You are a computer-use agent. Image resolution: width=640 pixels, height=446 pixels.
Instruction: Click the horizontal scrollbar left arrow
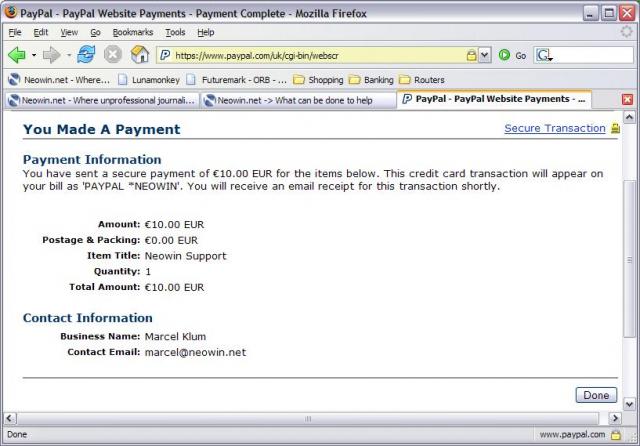coord(10,418)
